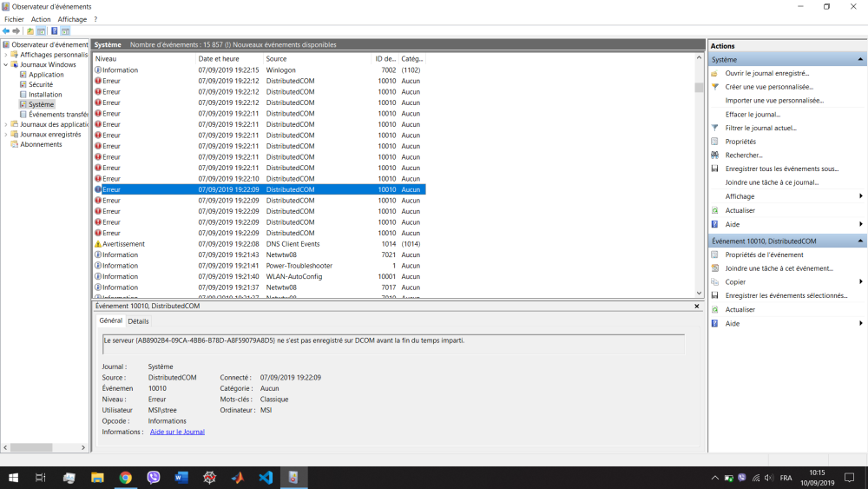Click the filter icon for Filtrer le journal actuel
868x489 pixels.
pyautogui.click(x=714, y=128)
